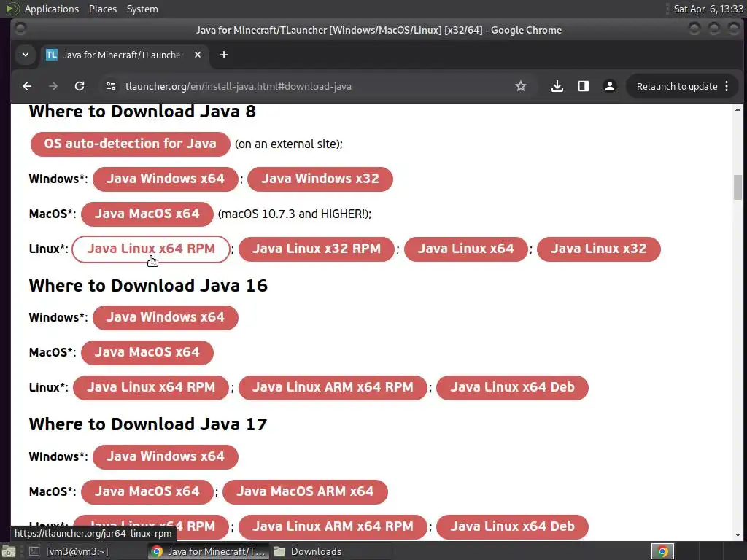Image resolution: width=747 pixels, height=560 pixels.
Task: Click scrollbar down arrow
Action: click(x=738, y=535)
